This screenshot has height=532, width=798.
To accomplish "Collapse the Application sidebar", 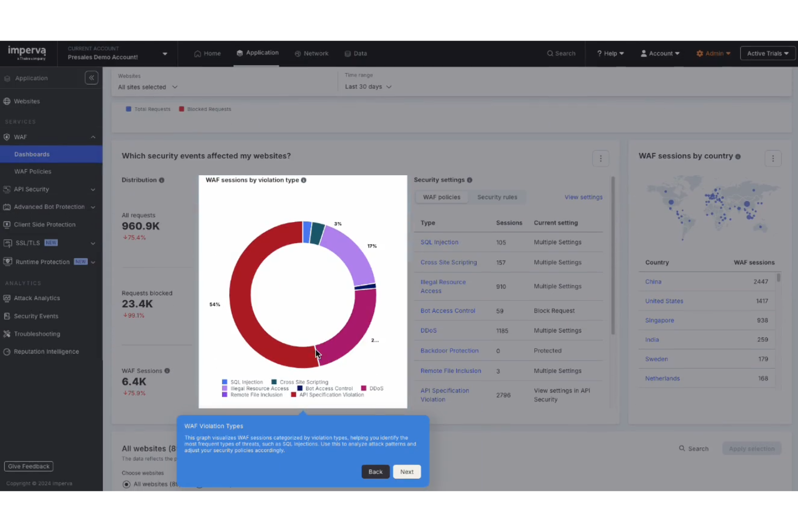I will [91, 78].
